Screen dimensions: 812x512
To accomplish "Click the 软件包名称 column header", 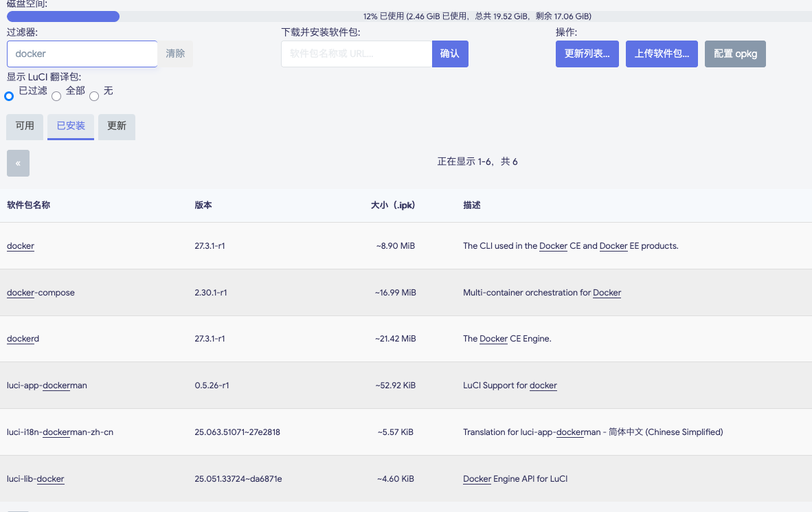I will (28, 205).
